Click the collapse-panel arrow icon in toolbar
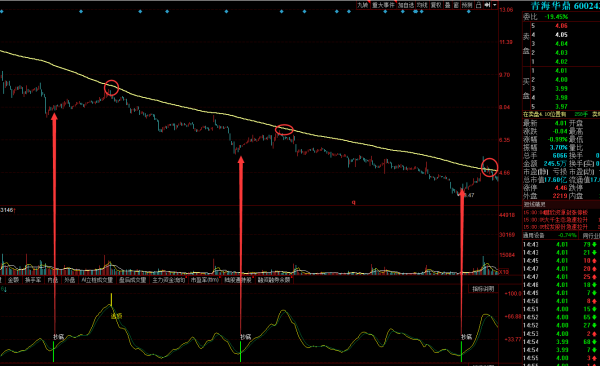Image resolution: width=600 pixels, height=366 pixels. [487, 5]
